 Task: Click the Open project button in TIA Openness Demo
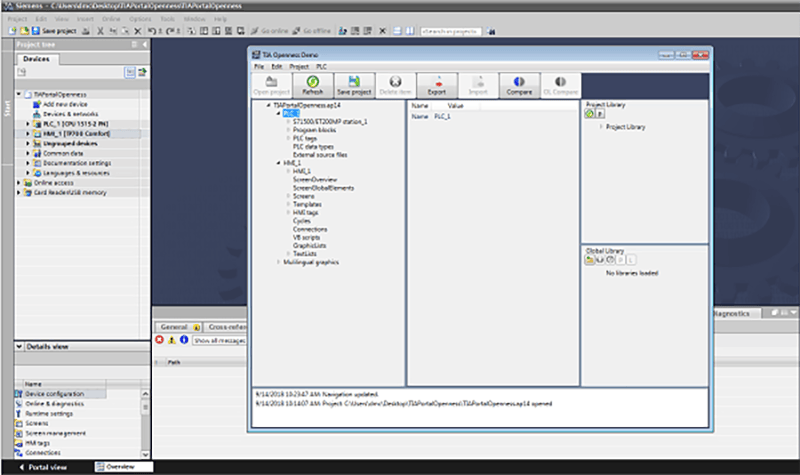tap(271, 85)
